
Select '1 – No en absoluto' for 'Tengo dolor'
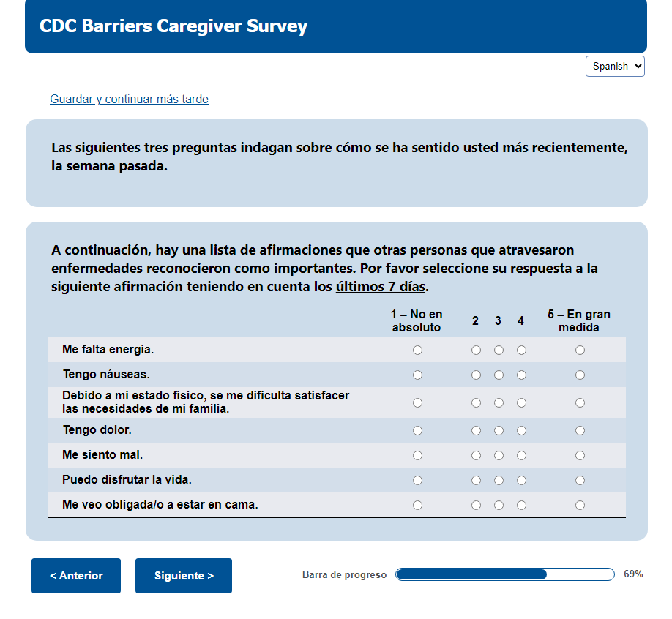417,430
